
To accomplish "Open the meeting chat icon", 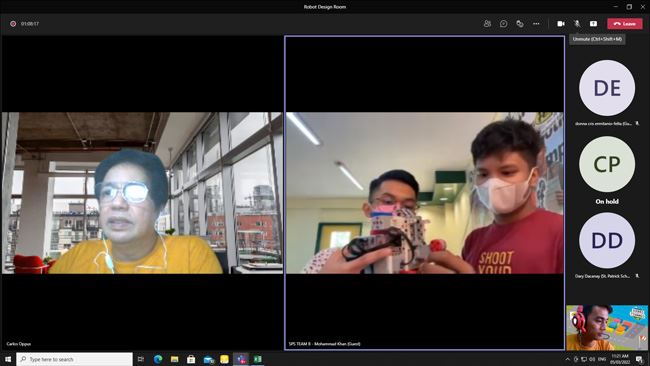I will pos(503,24).
